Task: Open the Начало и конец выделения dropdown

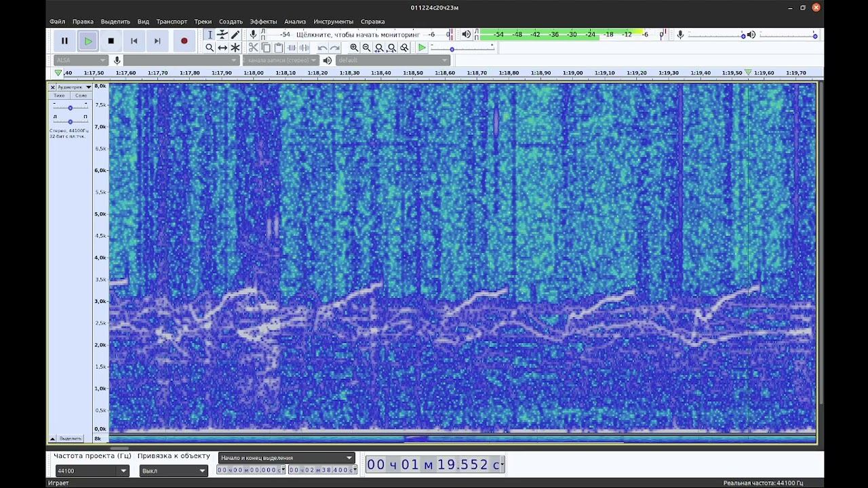Action: (x=287, y=457)
